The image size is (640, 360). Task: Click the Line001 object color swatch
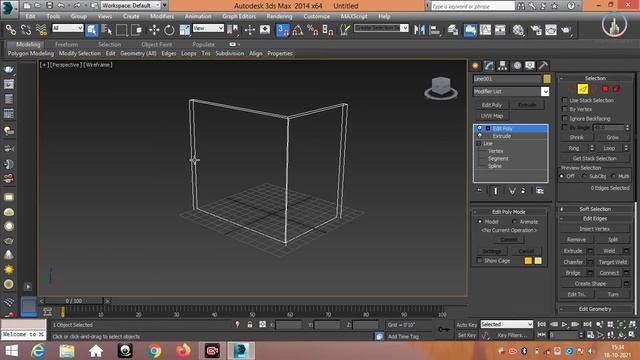(x=547, y=79)
